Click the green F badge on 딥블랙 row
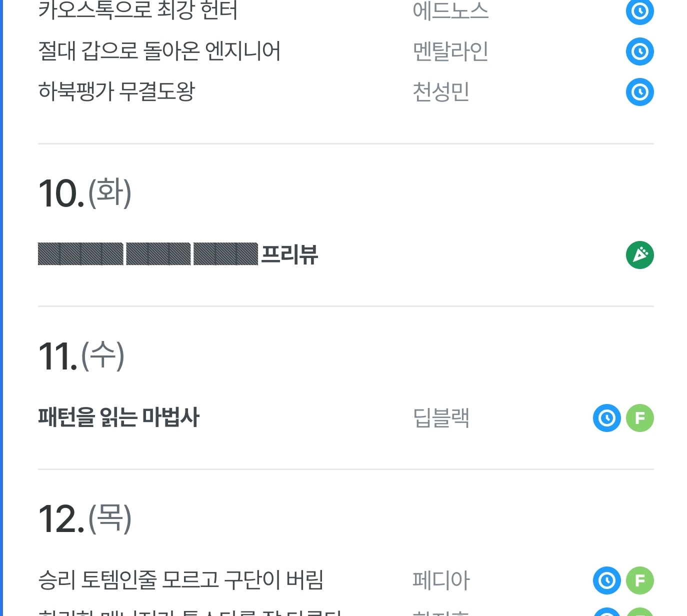687x616 pixels. click(639, 418)
